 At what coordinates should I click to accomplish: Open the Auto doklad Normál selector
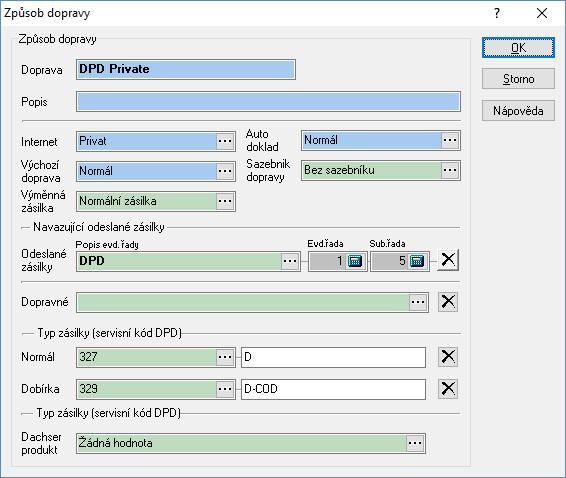click(450, 140)
